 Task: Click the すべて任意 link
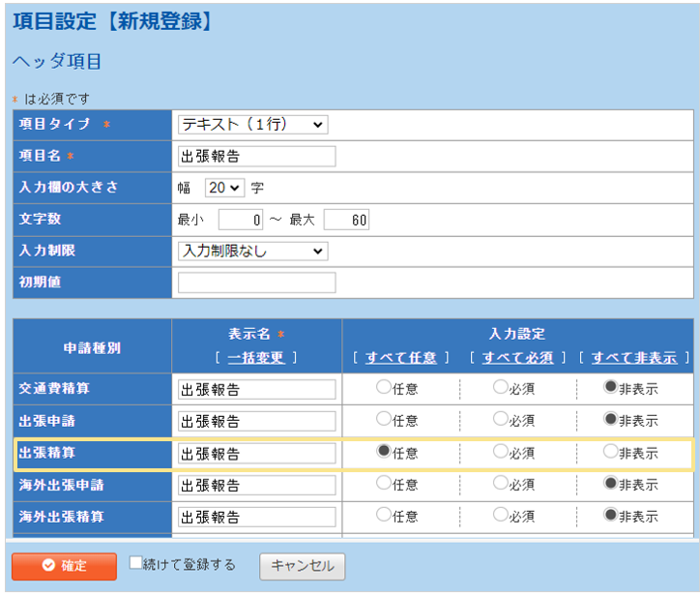coord(400,358)
